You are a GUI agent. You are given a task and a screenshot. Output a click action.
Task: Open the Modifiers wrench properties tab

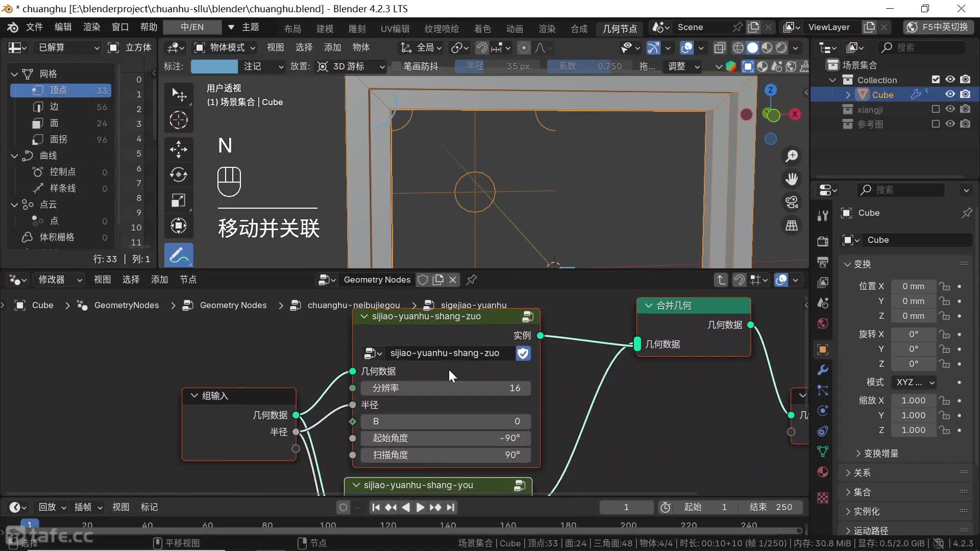(822, 370)
